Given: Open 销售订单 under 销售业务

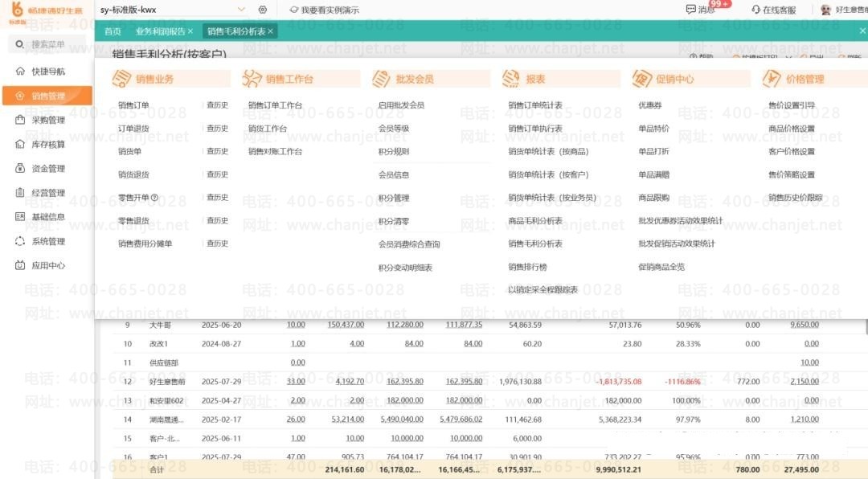Looking at the screenshot, I should (x=133, y=105).
